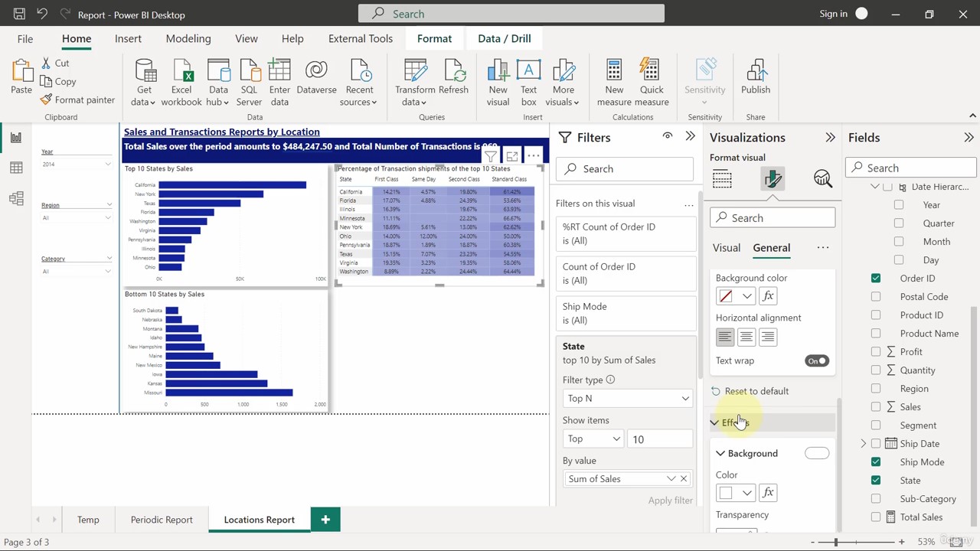980x551 pixels.
Task: Open the File menu
Action: [x=25, y=38]
